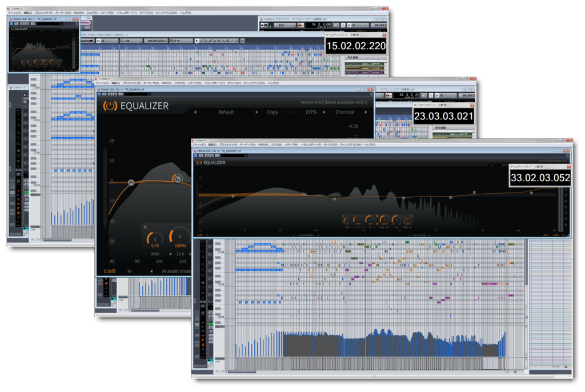Viewport: 585px width, 392px height.
Task: Click the EQUALIZER power logo in front window
Action: [199, 162]
